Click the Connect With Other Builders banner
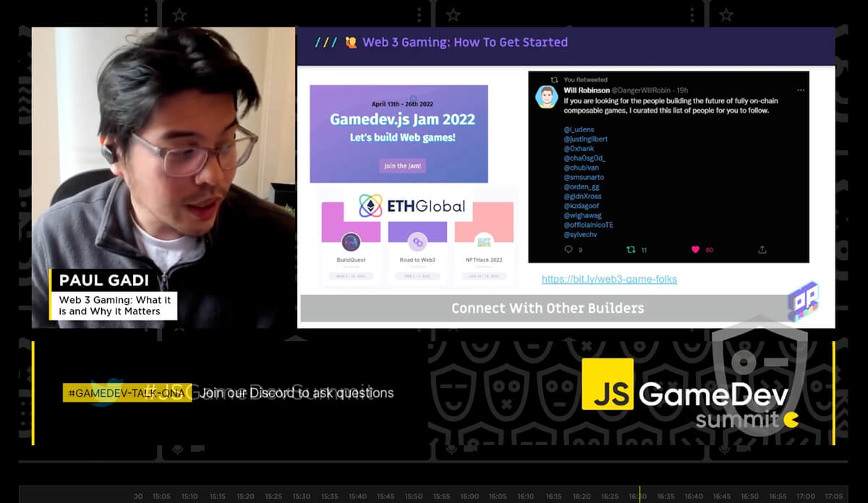Screen dimensions: 868x503 tap(547, 309)
